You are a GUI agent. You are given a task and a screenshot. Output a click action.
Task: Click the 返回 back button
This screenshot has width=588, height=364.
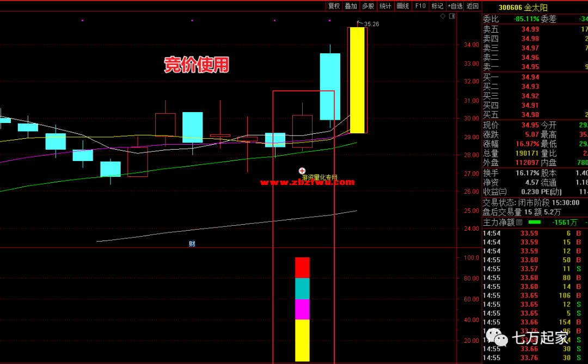[x=473, y=6]
